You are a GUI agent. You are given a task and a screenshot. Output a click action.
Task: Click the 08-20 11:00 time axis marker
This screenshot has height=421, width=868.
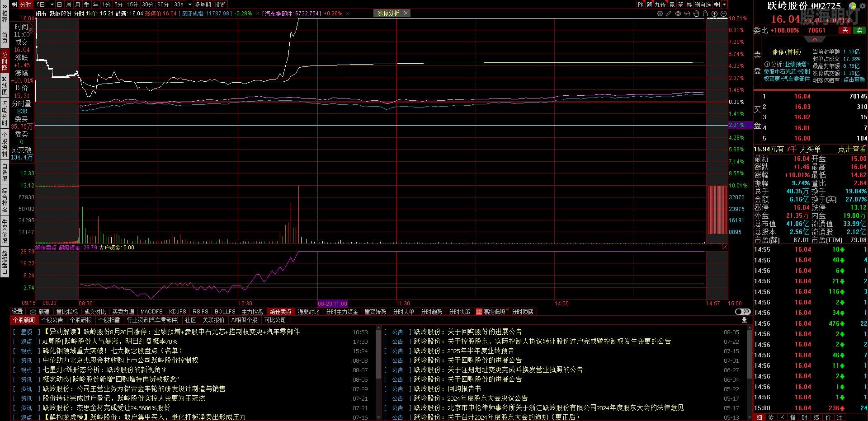coord(333,304)
